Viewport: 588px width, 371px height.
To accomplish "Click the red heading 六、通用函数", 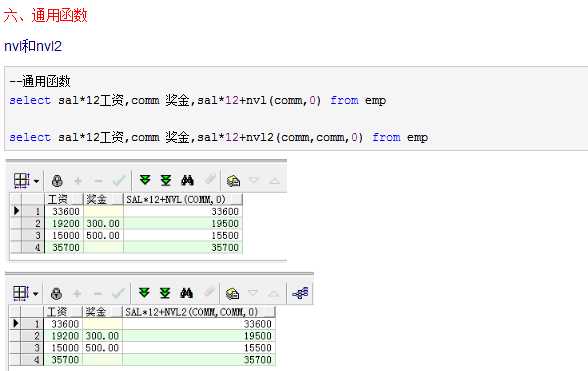I will coord(45,16).
